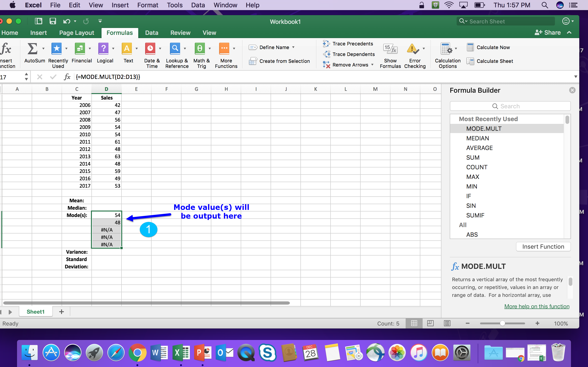Click the Logical functions icon
This screenshot has width=588, height=367.
(x=104, y=49)
